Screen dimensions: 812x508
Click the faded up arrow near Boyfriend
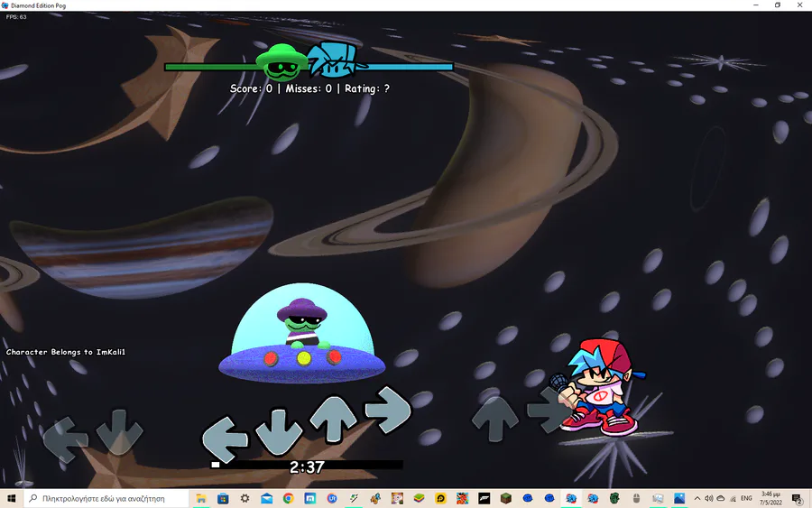point(494,419)
